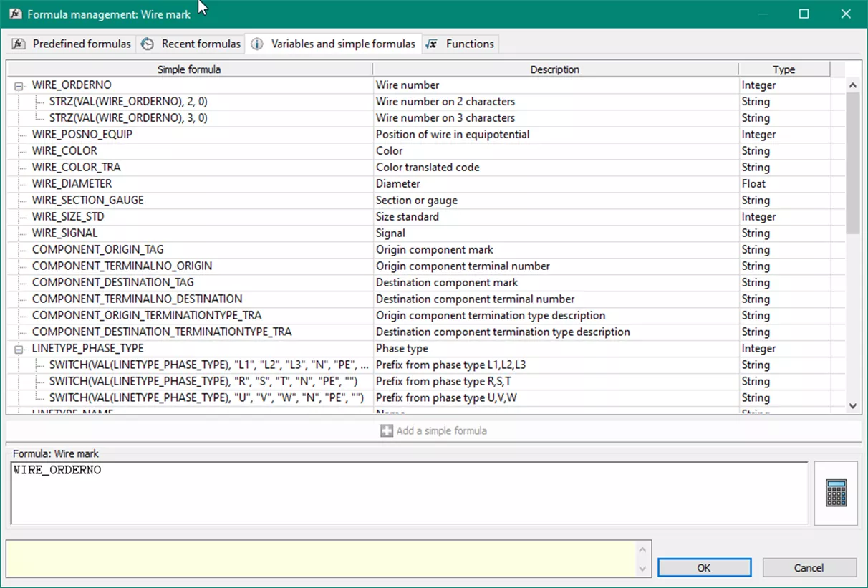Click the info icon on Variables tab

[256, 44]
